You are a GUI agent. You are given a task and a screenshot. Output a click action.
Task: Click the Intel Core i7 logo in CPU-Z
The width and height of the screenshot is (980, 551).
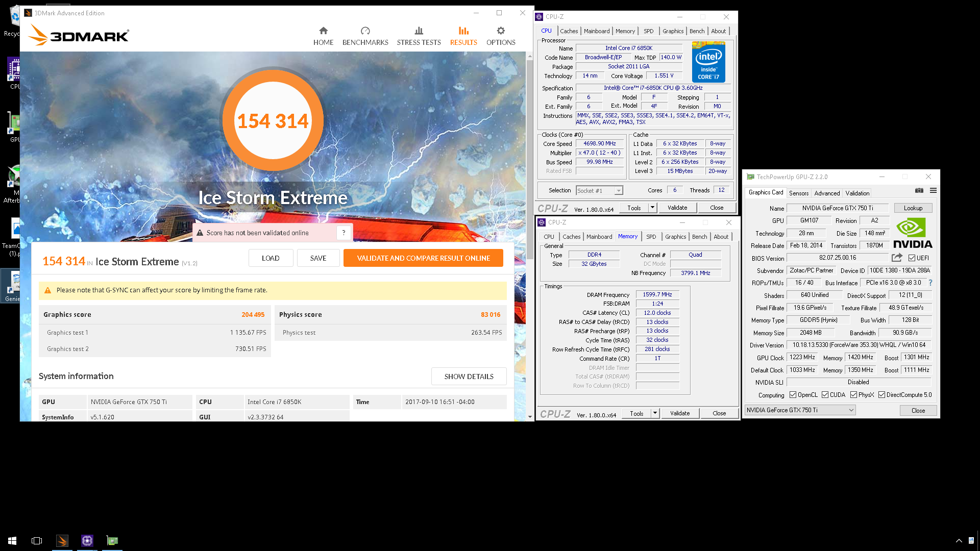708,62
